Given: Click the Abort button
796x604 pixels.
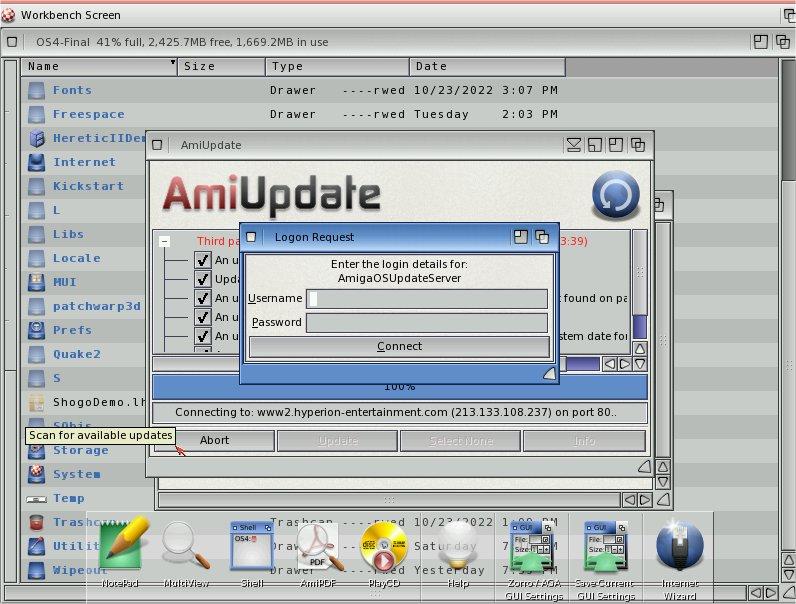Looking at the screenshot, I should point(214,441).
